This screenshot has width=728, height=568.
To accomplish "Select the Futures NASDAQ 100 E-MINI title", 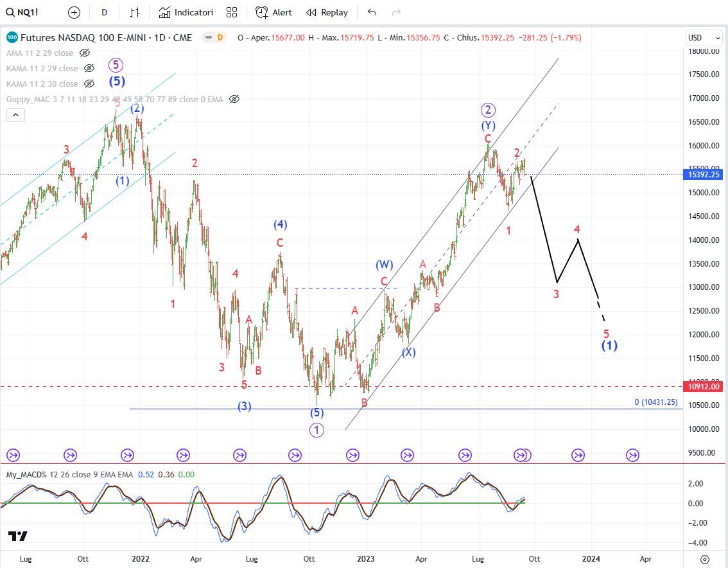I will [107, 38].
